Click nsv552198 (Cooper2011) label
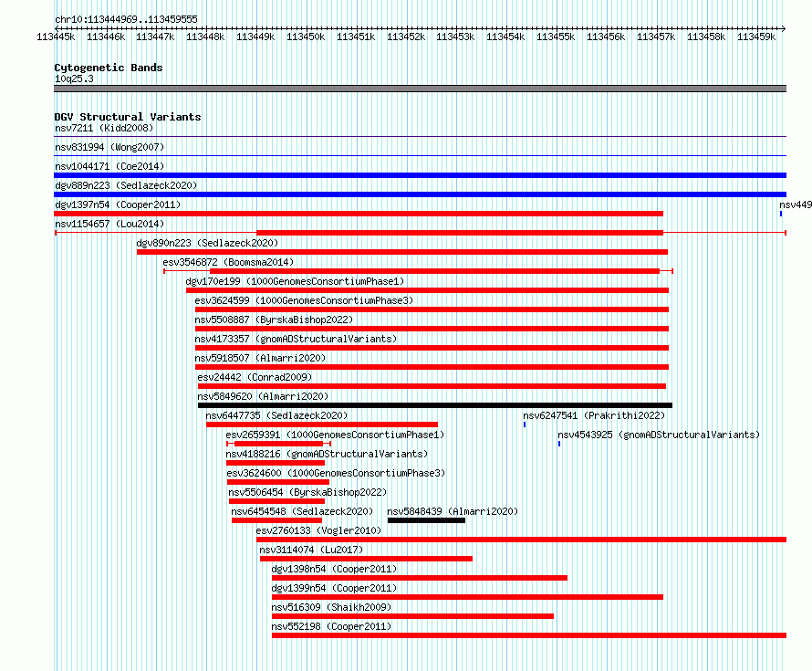This screenshot has width=812, height=671. pyautogui.click(x=331, y=626)
